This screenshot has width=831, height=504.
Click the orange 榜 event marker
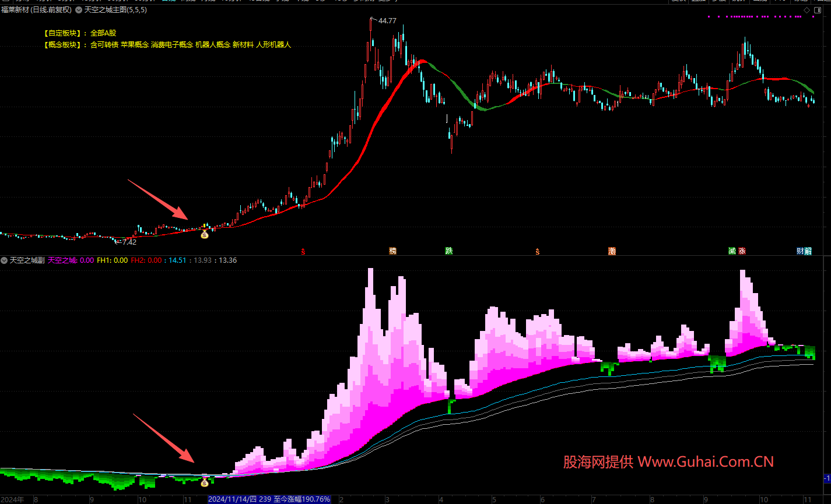click(392, 251)
